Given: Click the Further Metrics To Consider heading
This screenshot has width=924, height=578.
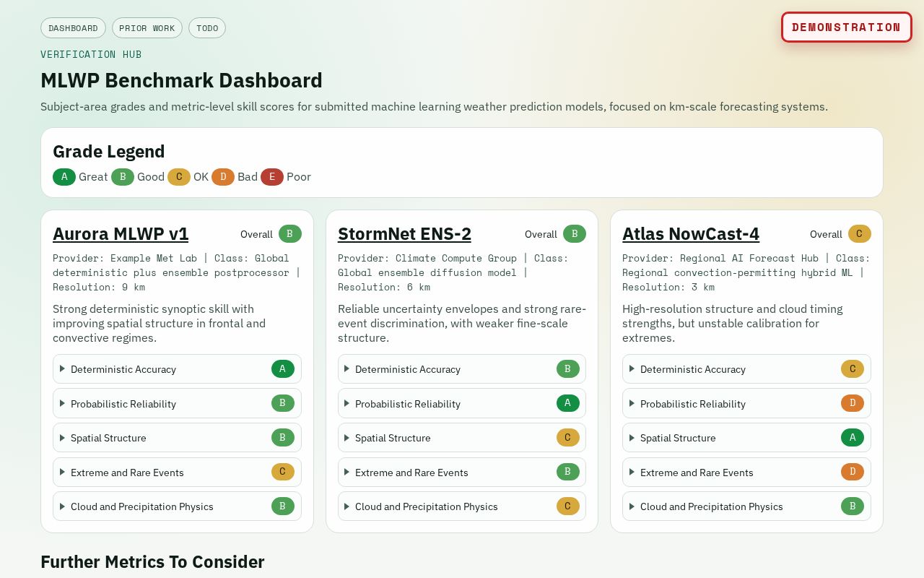Looking at the screenshot, I should [x=152, y=562].
